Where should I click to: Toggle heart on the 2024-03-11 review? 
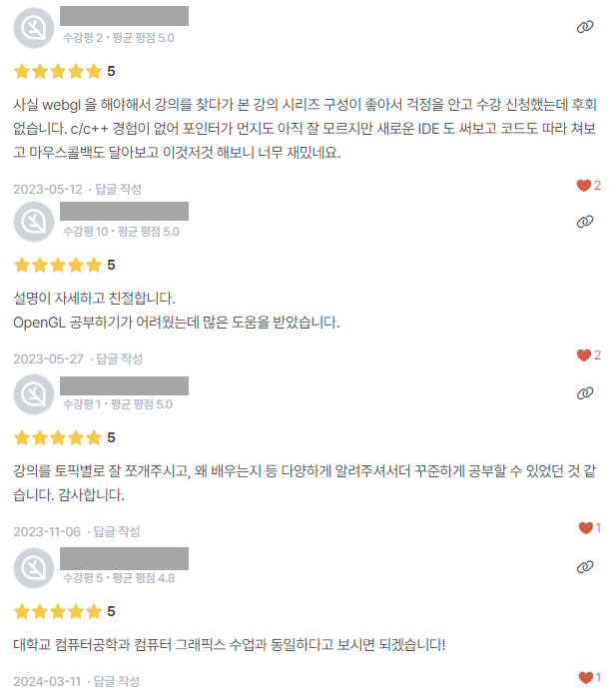pos(585,678)
